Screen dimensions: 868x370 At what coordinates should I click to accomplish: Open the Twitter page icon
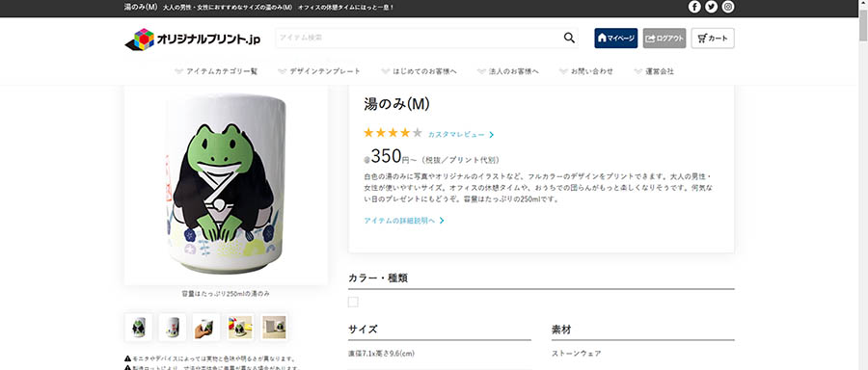712,7
